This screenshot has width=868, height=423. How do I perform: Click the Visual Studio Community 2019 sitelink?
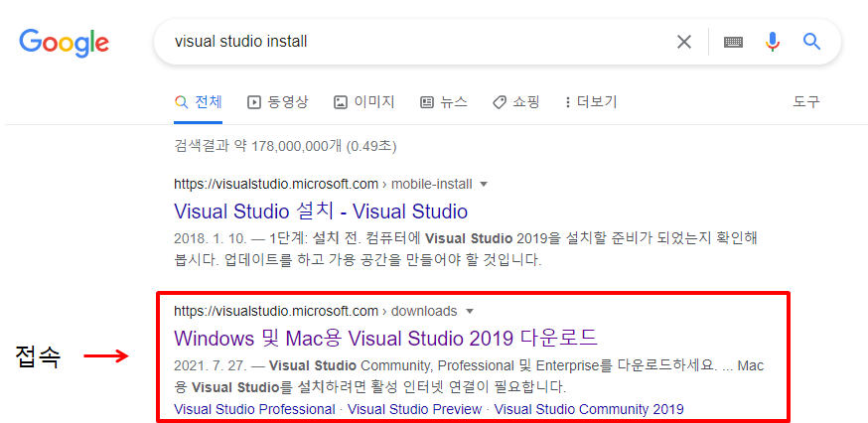coord(589,410)
